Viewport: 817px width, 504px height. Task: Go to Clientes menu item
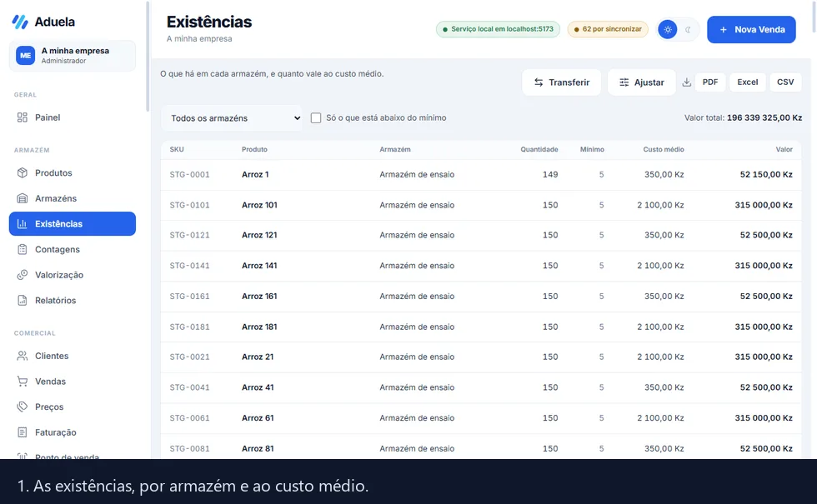[x=73, y=356]
